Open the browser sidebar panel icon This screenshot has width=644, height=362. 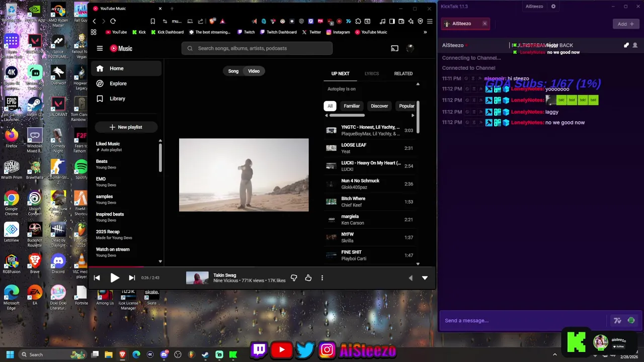coord(391,21)
